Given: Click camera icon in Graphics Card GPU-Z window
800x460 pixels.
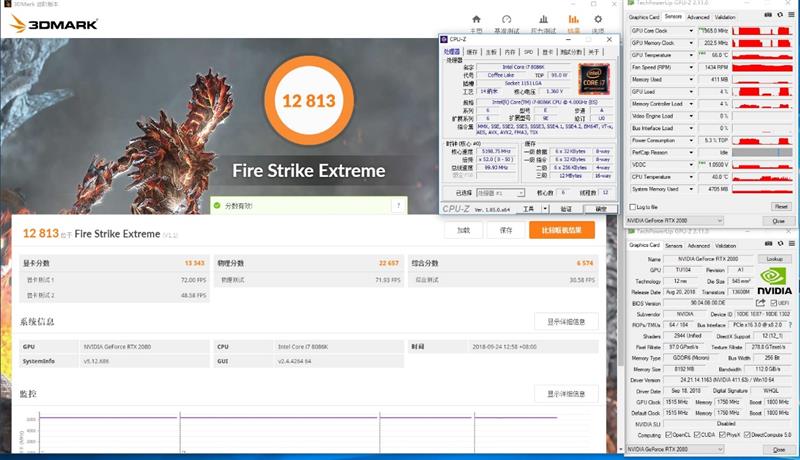Looking at the screenshot, I should coord(768,244).
